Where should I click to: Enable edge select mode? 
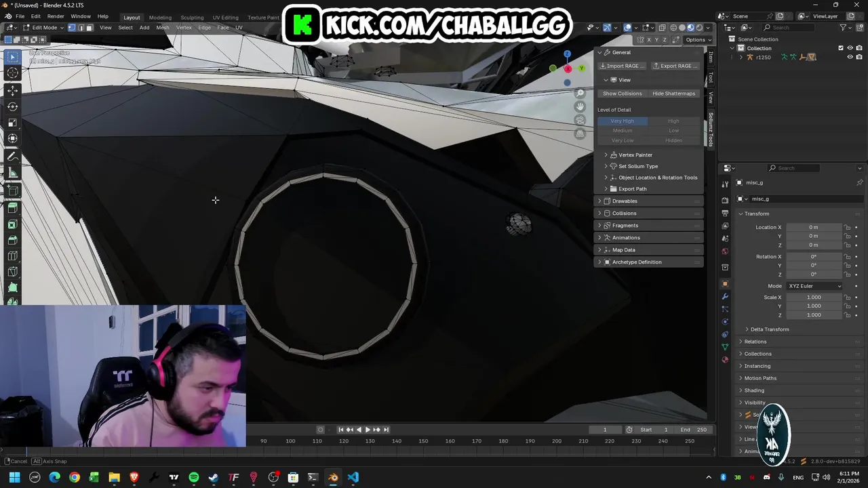coord(81,28)
